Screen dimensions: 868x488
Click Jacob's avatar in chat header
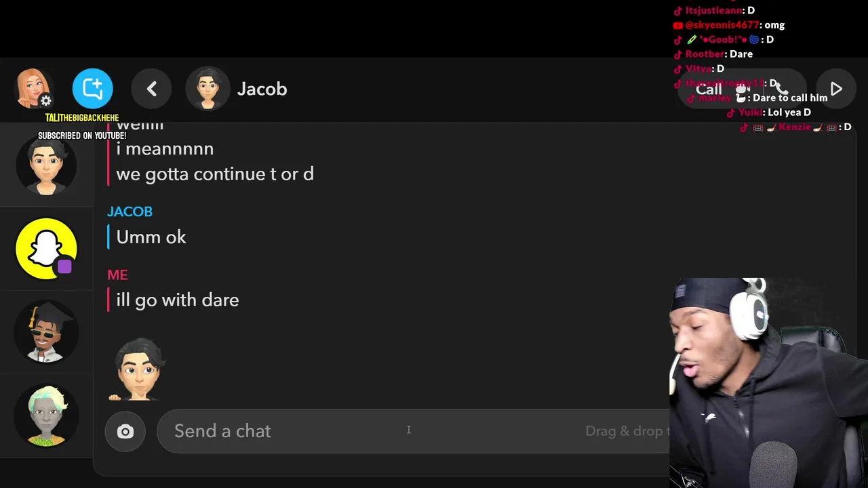pos(208,89)
